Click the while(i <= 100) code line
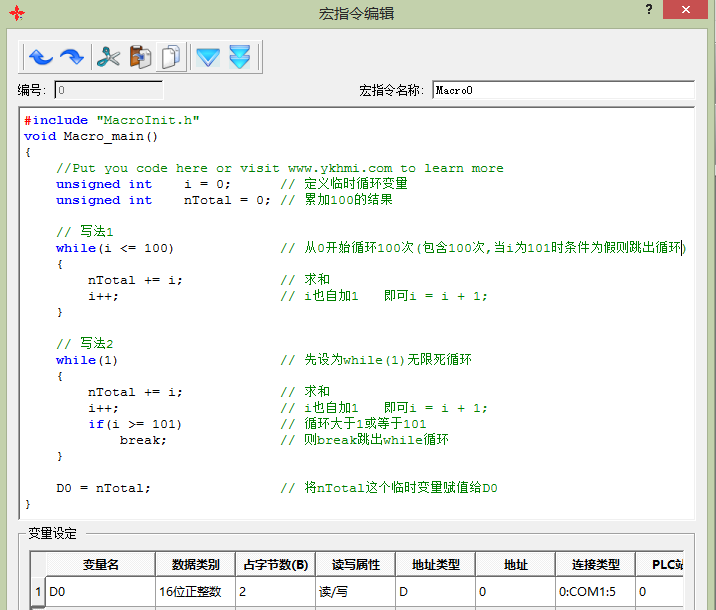 click(115, 248)
